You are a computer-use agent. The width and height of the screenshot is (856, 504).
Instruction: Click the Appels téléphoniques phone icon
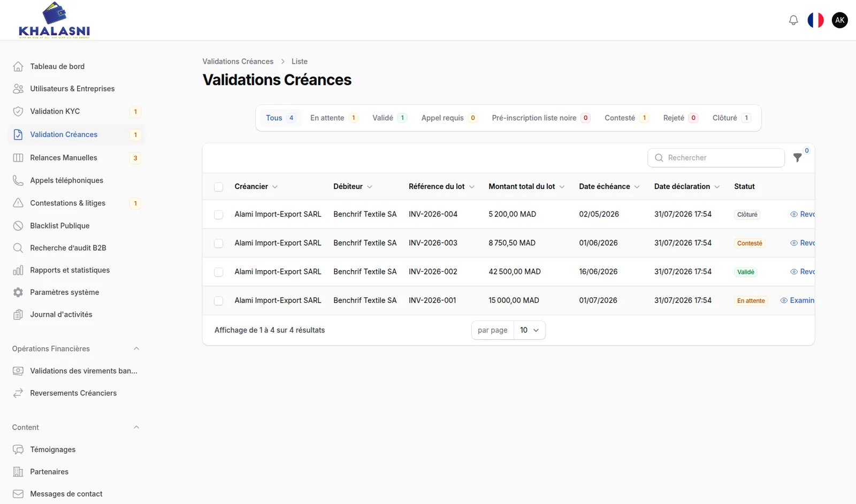point(18,180)
